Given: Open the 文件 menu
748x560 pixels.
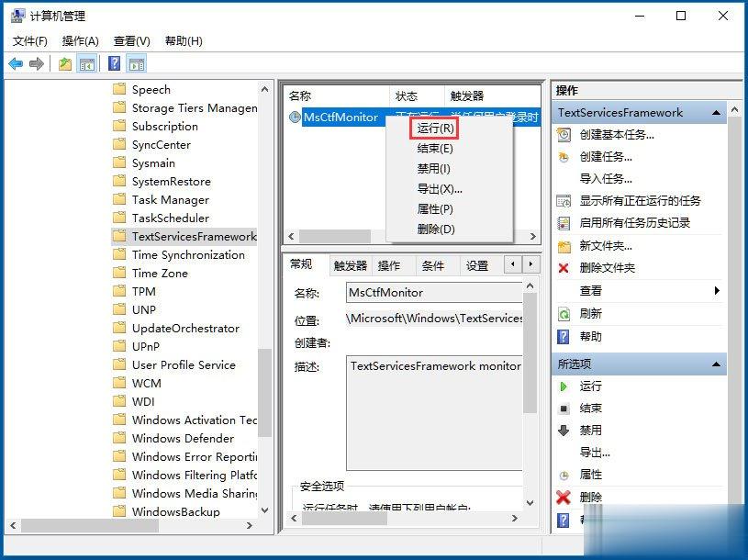Looking at the screenshot, I should 28,40.
